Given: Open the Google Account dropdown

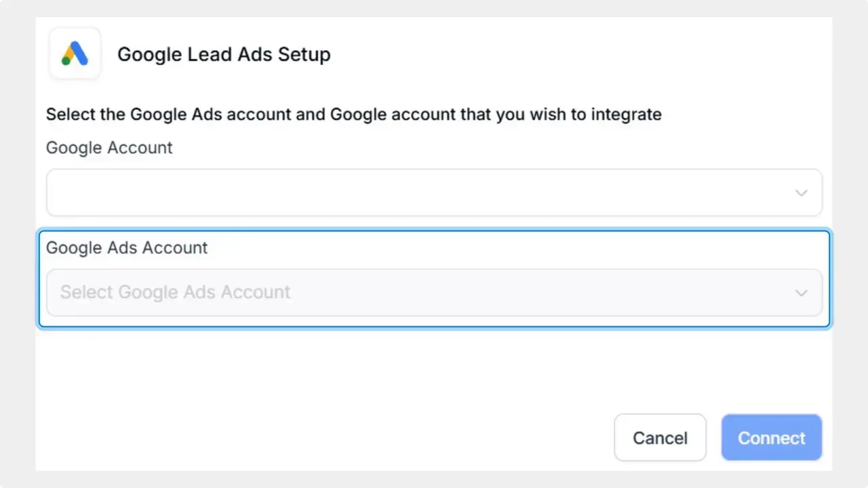Looking at the screenshot, I should [x=434, y=192].
